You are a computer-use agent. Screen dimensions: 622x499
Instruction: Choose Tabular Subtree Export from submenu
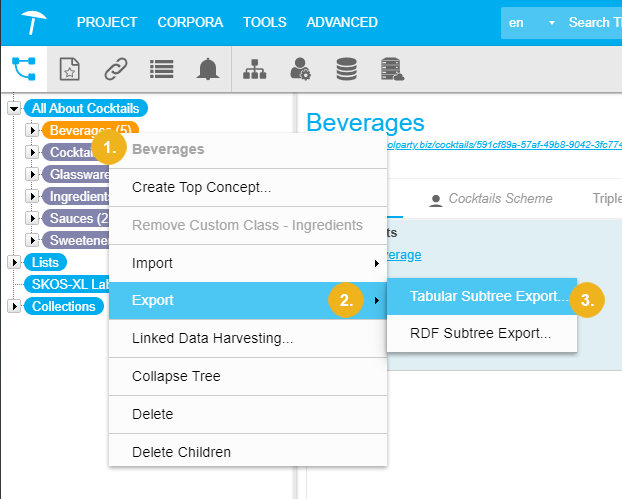click(489, 297)
